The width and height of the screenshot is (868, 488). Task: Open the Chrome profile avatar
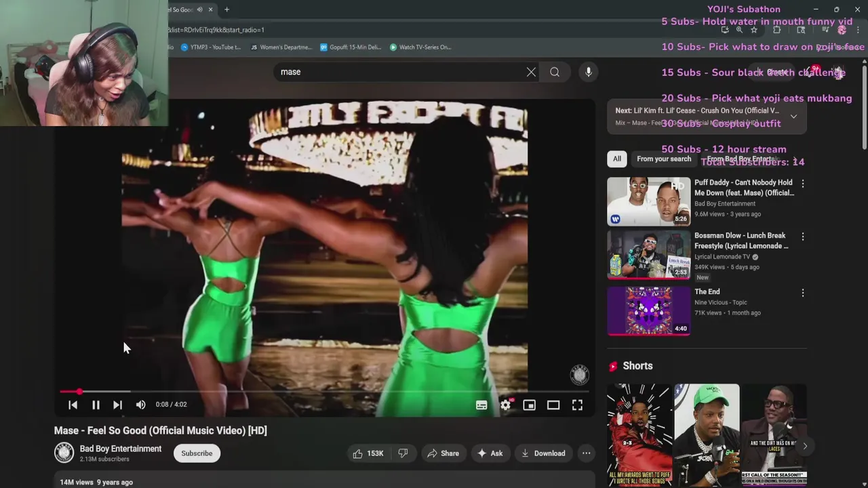pyautogui.click(x=842, y=30)
